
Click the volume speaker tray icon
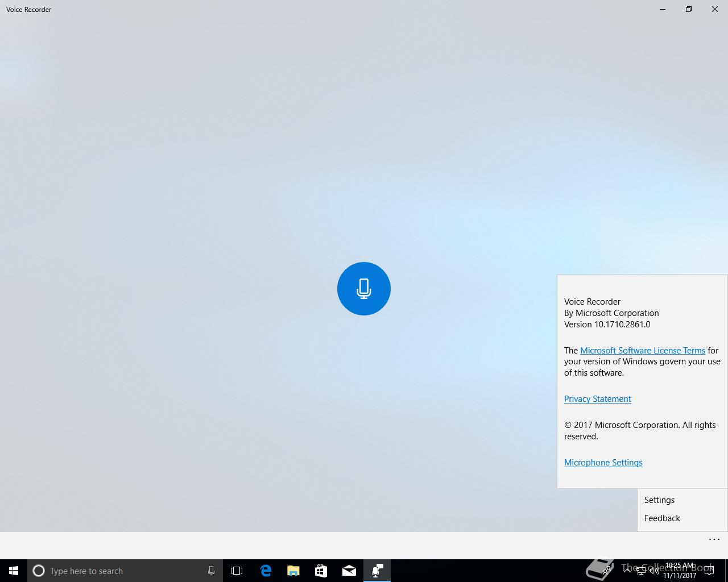click(x=655, y=571)
